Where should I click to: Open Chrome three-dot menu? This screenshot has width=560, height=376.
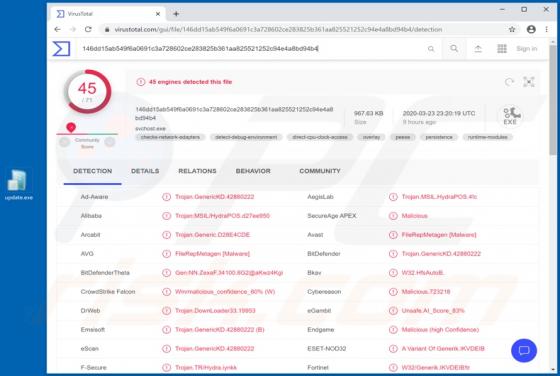click(546, 29)
